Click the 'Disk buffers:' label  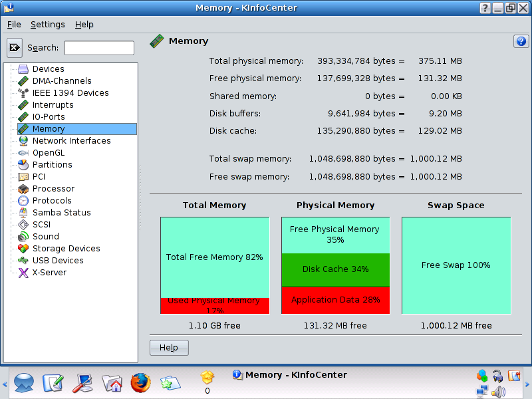tap(235, 114)
